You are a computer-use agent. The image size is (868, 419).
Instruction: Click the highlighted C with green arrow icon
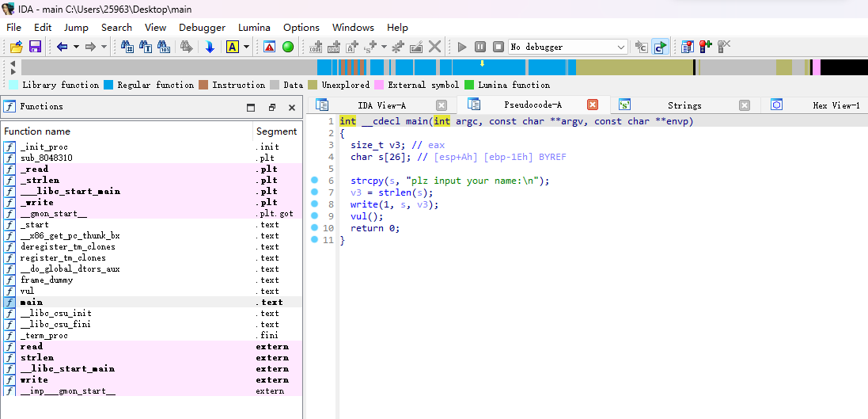660,47
